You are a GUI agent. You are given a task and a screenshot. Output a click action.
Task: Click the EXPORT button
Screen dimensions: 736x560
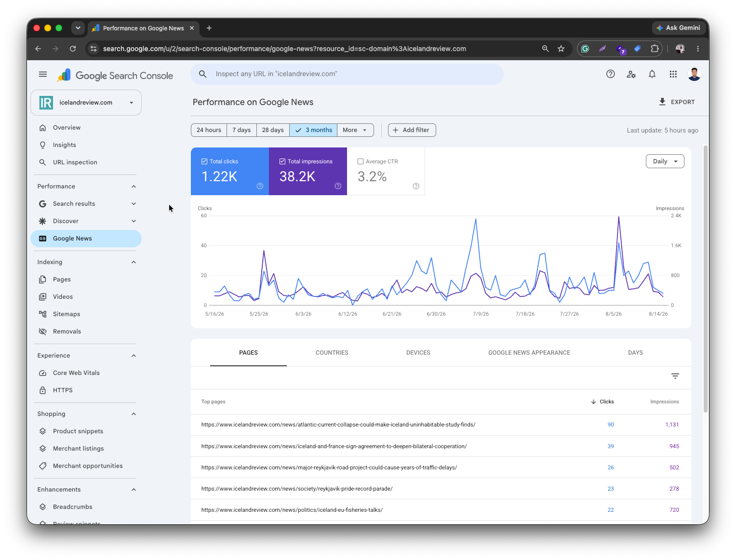677,102
